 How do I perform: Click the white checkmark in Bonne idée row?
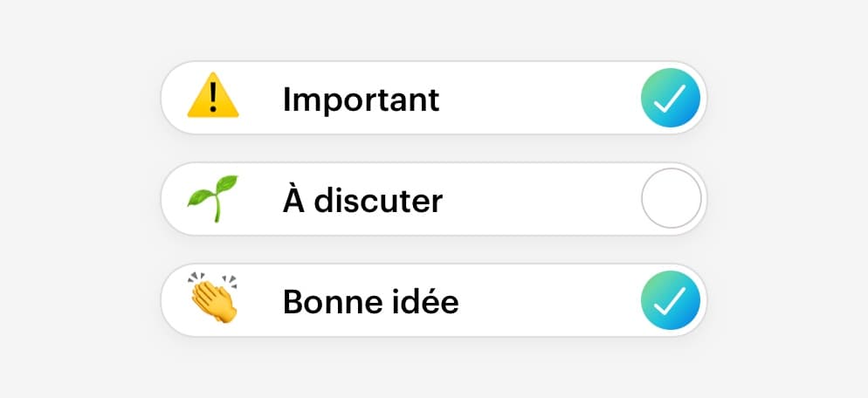click(670, 300)
